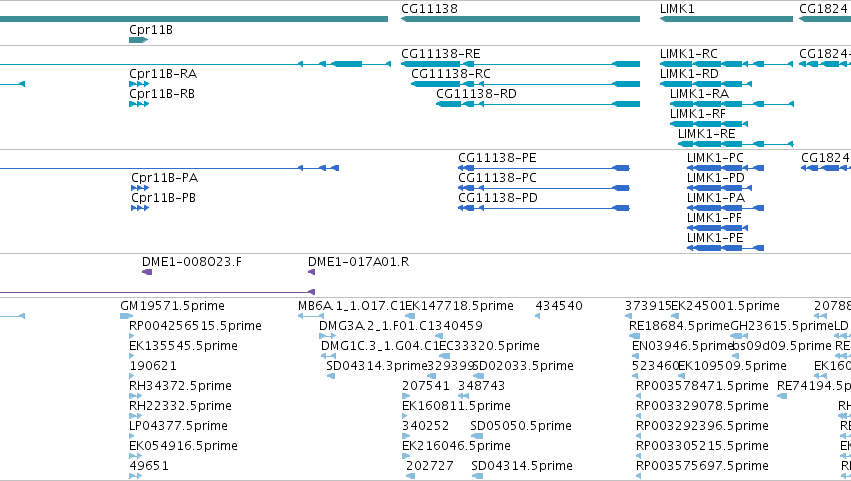851x481 pixels.
Task: Click feature 49651
Action: (x=149, y=467)
